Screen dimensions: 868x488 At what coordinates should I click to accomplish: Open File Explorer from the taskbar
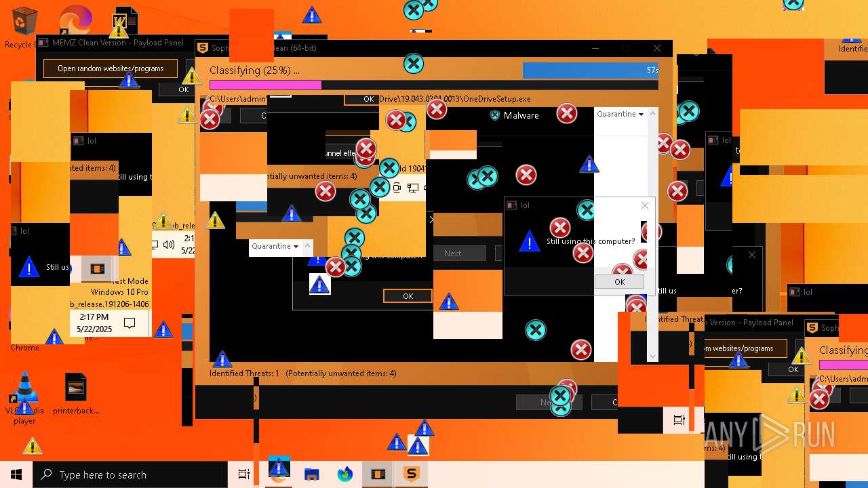tap(311, 474)
